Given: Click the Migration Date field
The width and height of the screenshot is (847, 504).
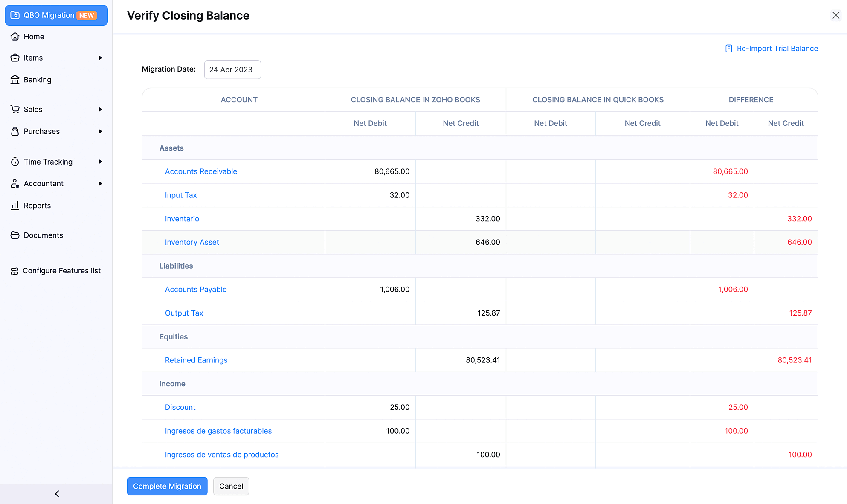Looking at the screenshot, I should point(232,70).
